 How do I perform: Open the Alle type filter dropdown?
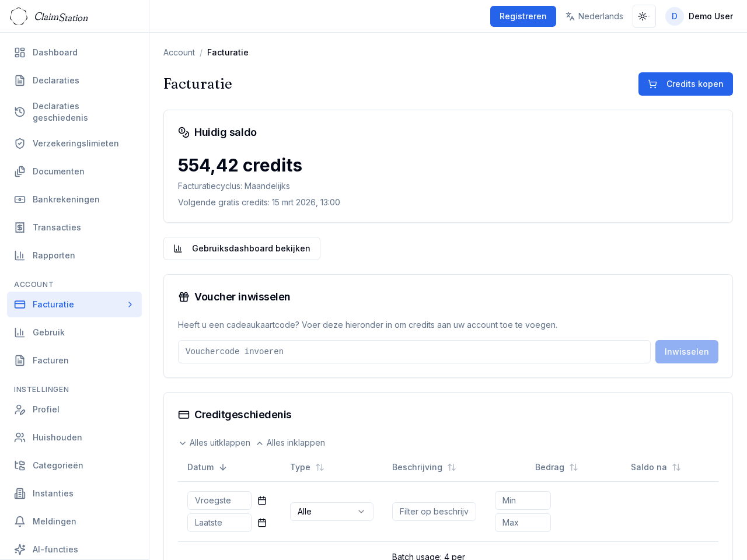click(x=331, y=512)
